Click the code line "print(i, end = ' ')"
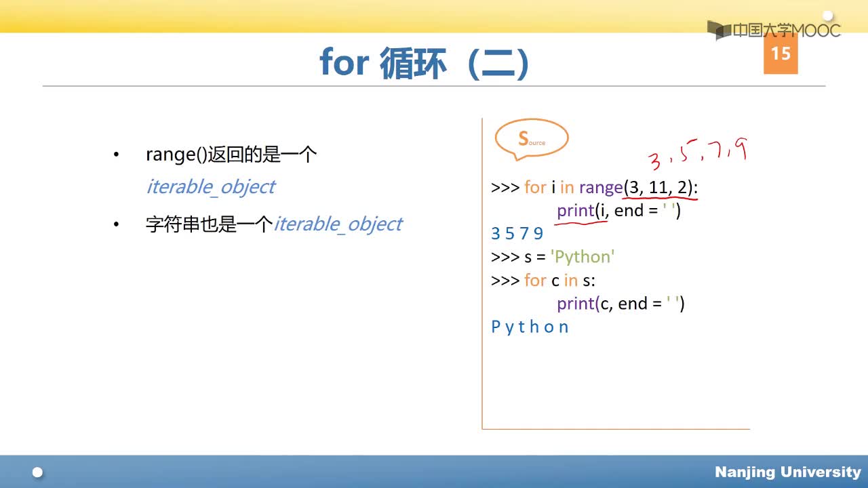 click(x=618, y=211)
